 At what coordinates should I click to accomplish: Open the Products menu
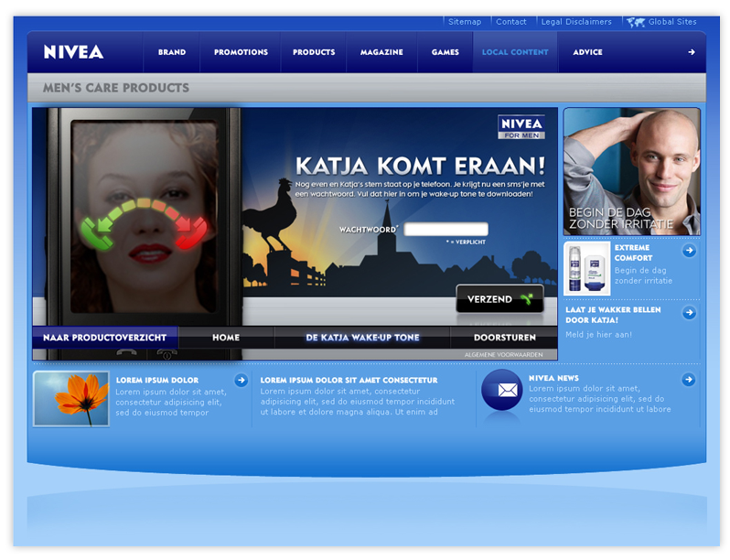pyautogui.click(x=314, y=52)
